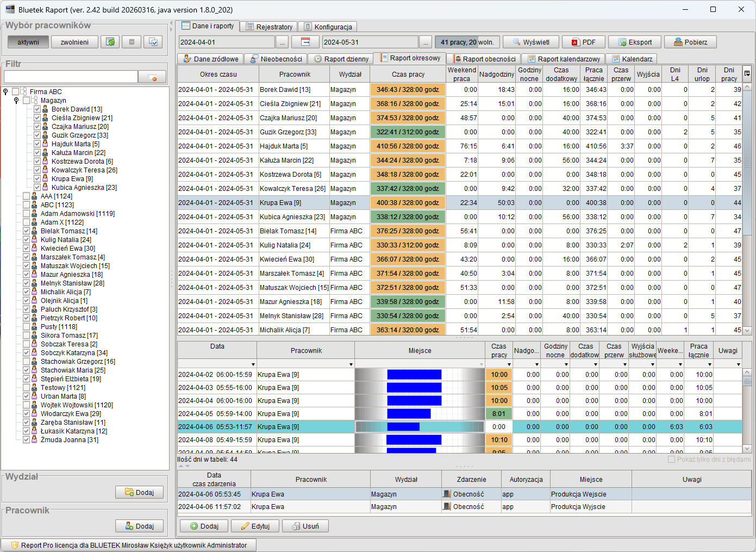Export report to PDF

tap(583, 42)
